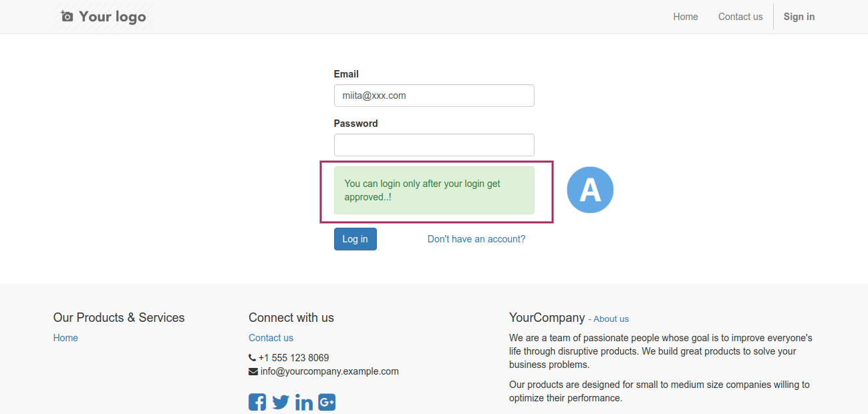Focus the Password input field

(x=434, y=145)
